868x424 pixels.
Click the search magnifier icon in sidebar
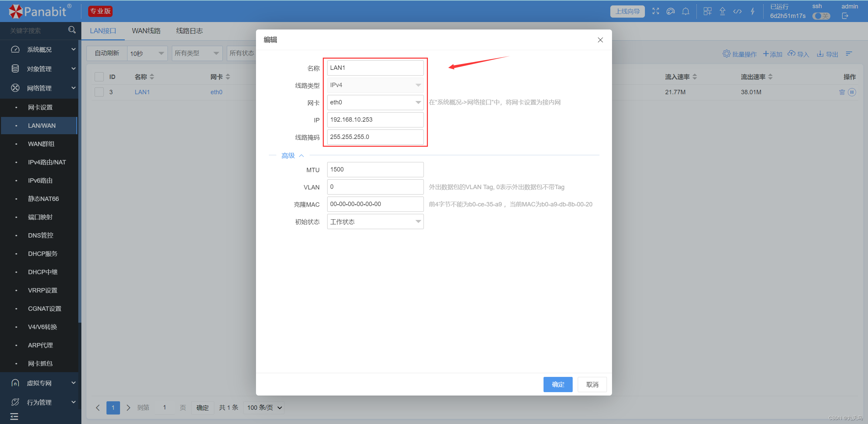(72, 30)
